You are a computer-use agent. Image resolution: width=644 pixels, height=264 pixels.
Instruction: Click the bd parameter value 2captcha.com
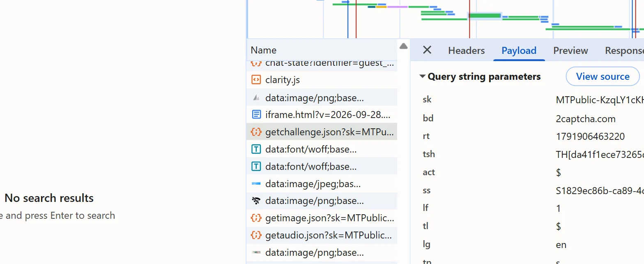(x=586, y=119)
